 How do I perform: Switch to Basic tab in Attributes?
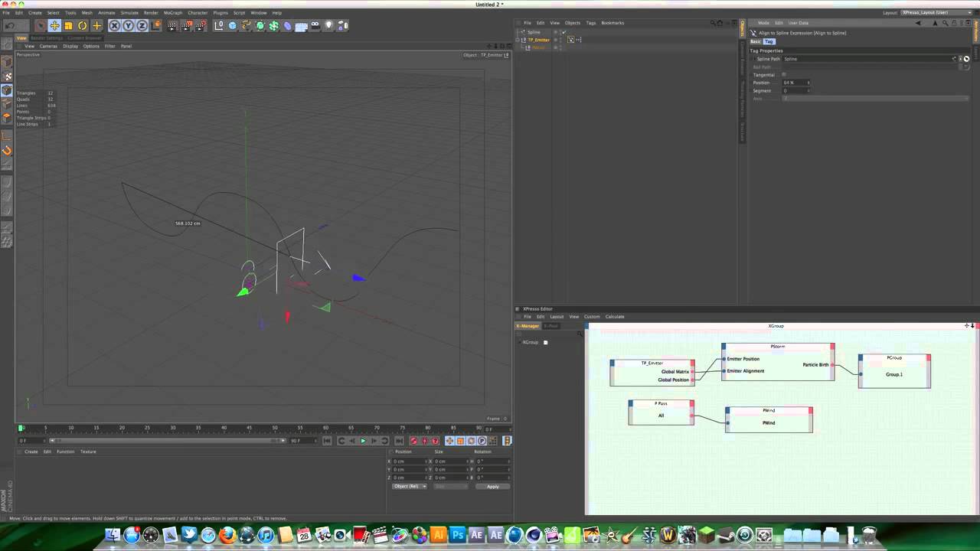pyautogui.click(x=755, y=41)
